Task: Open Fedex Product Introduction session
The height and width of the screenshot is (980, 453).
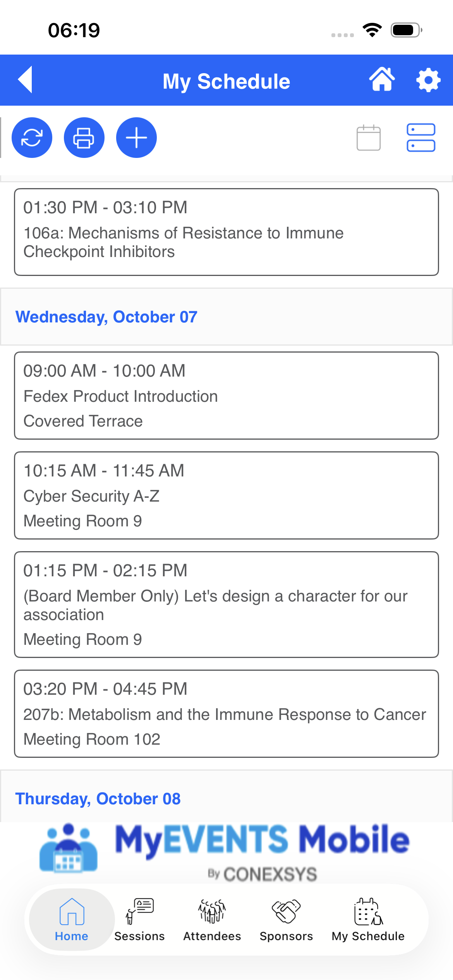Action: click(x=226, y=396)
